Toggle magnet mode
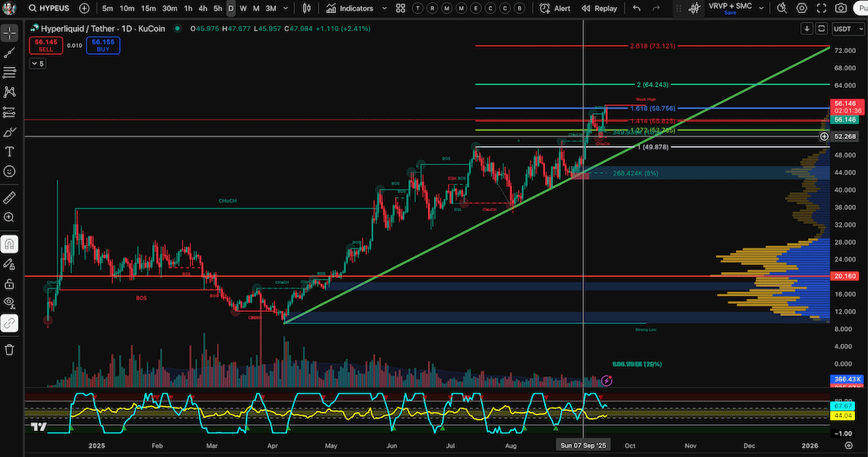The width and height of the screenshot is (868, 457). (10, 244)
